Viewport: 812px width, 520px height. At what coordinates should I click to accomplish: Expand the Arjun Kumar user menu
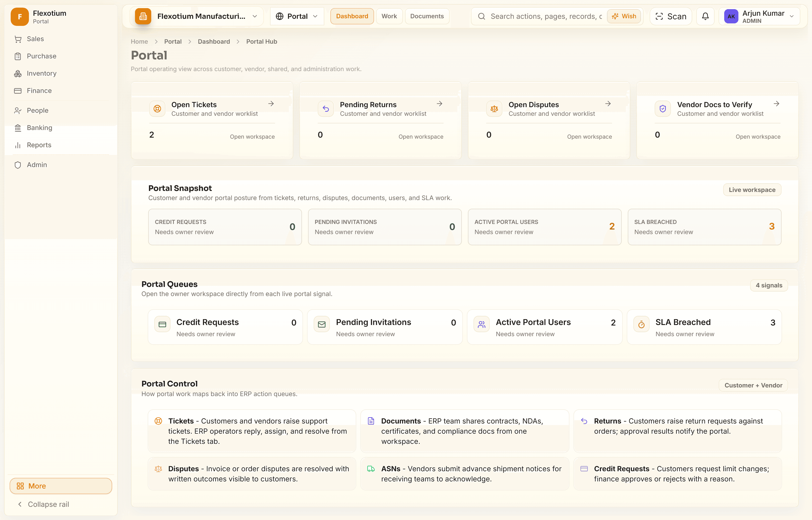(759, 16)
